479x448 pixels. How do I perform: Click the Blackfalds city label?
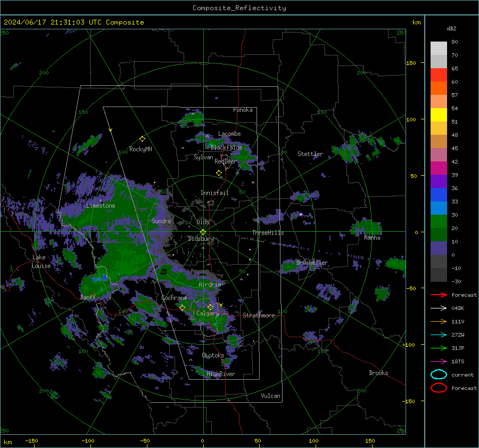pyautogui.click(x=226, y=148)
